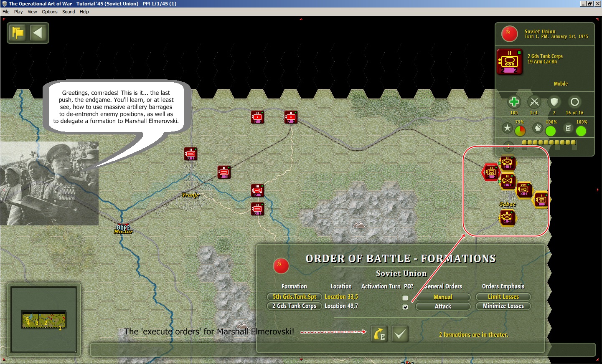Click the 'Mobile' deployment status text

click(x=561, y=84)
